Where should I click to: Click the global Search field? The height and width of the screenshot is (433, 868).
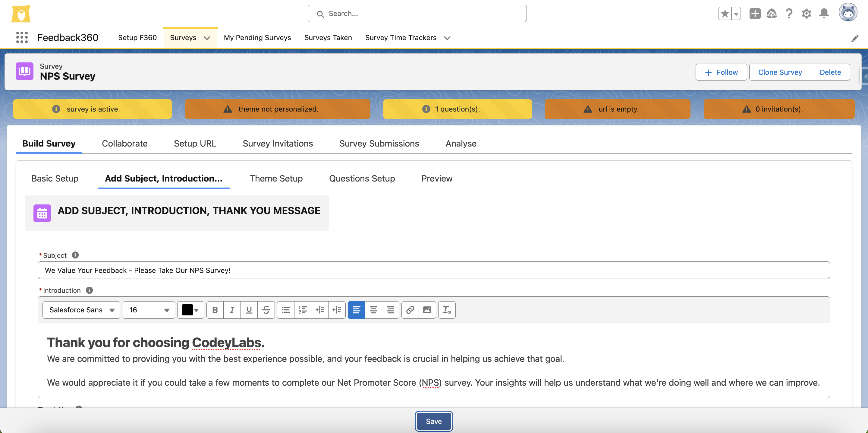[x=417, y=14]
